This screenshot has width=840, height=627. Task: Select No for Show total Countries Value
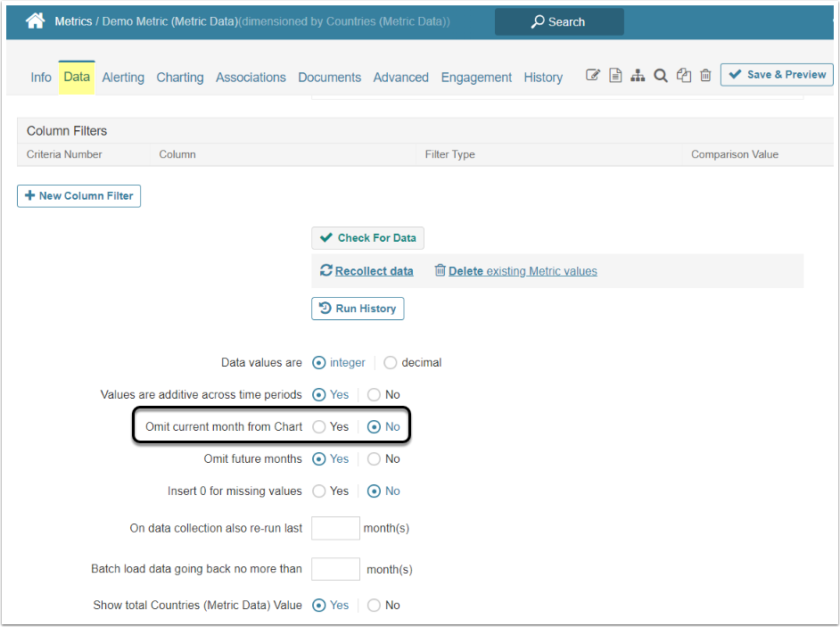coord(375,606)
